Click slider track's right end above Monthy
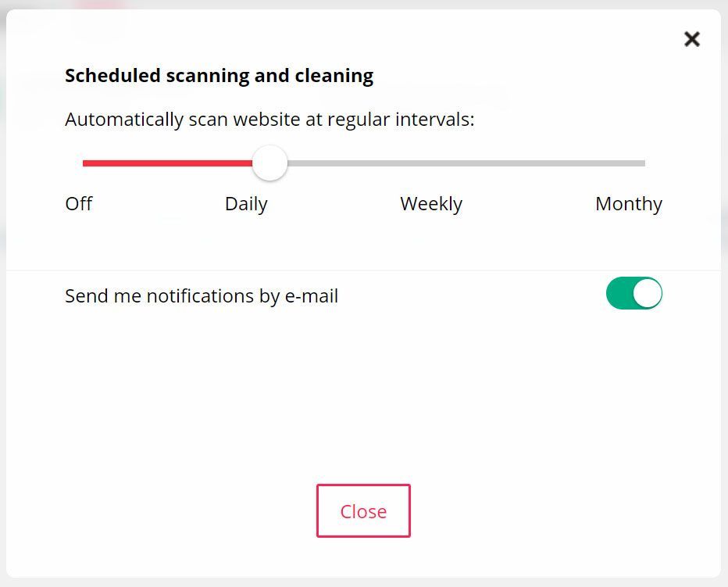The height and width of the screenshot is (587, 728). pos(641,163)
